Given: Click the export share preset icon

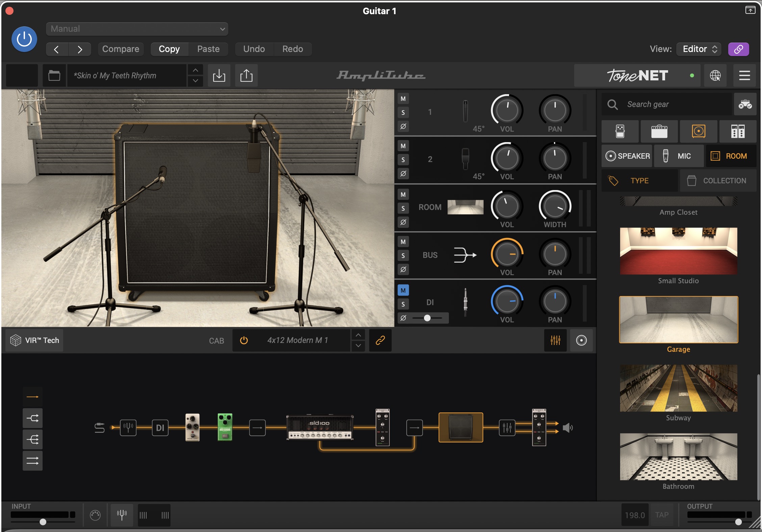Looking at the screenshot, I should tap(246, 75).
